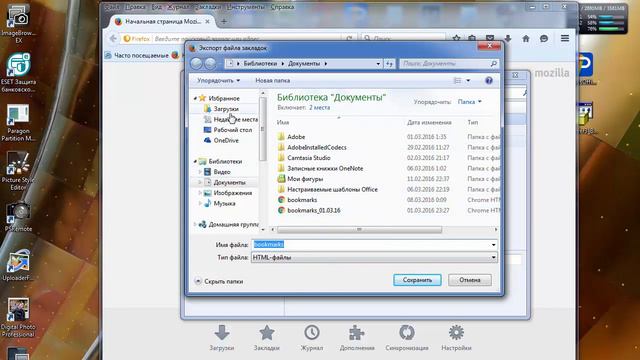This screenshot has height=360, width=640.
Task: Open the Downloads icon on Firefox start page
Action: point(222,333)
